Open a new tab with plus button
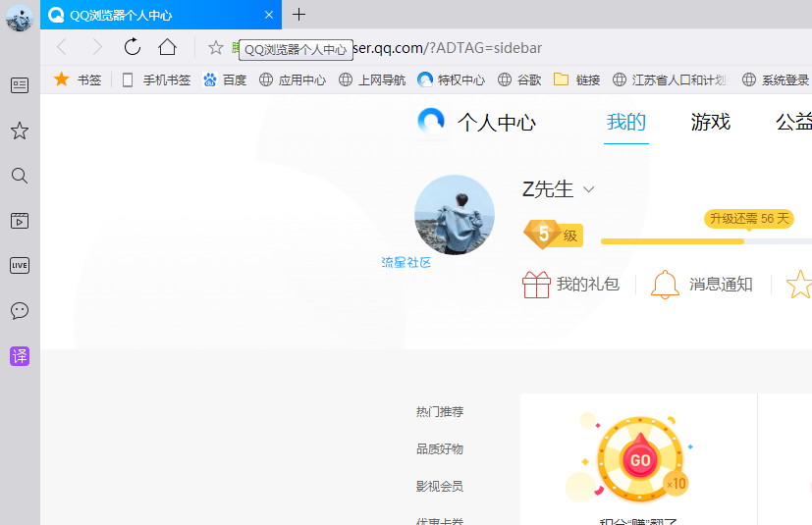This screenshot has height=525, width=812. 298,15
